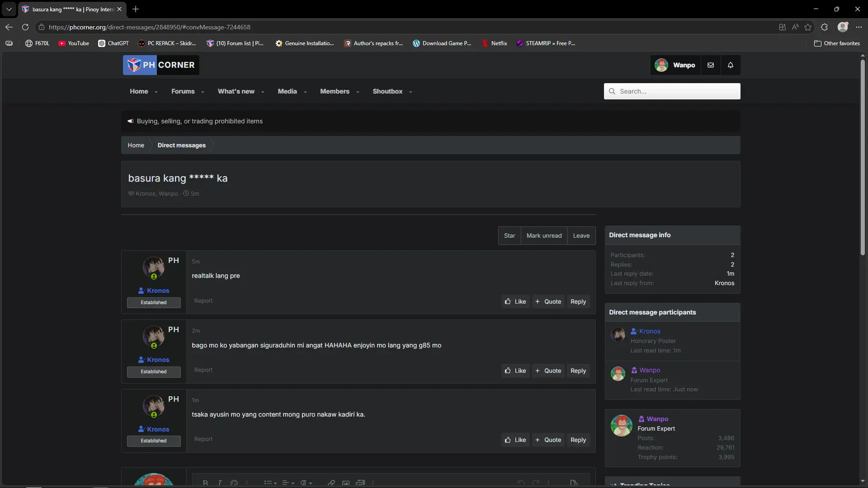This screenshot has width=868, height=488.
Task: Go back with the browser back arrow
Action: click(9, 27)
